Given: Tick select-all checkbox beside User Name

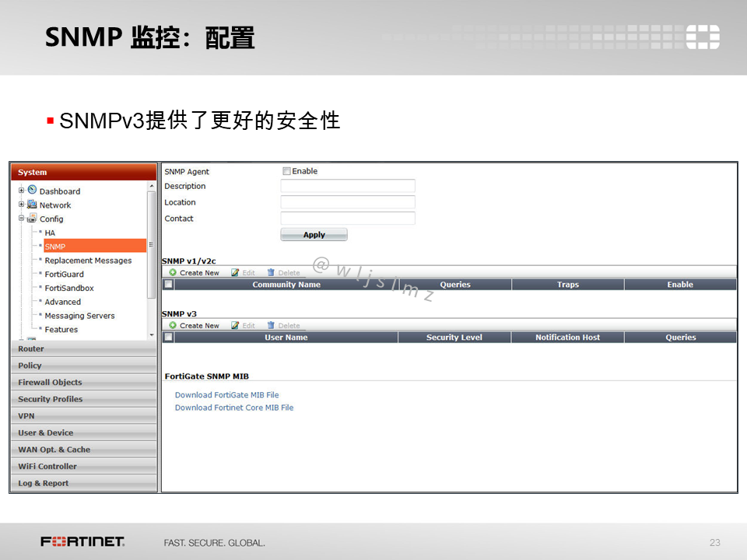Looking at the screenshot, I should [x=168, y=337].
